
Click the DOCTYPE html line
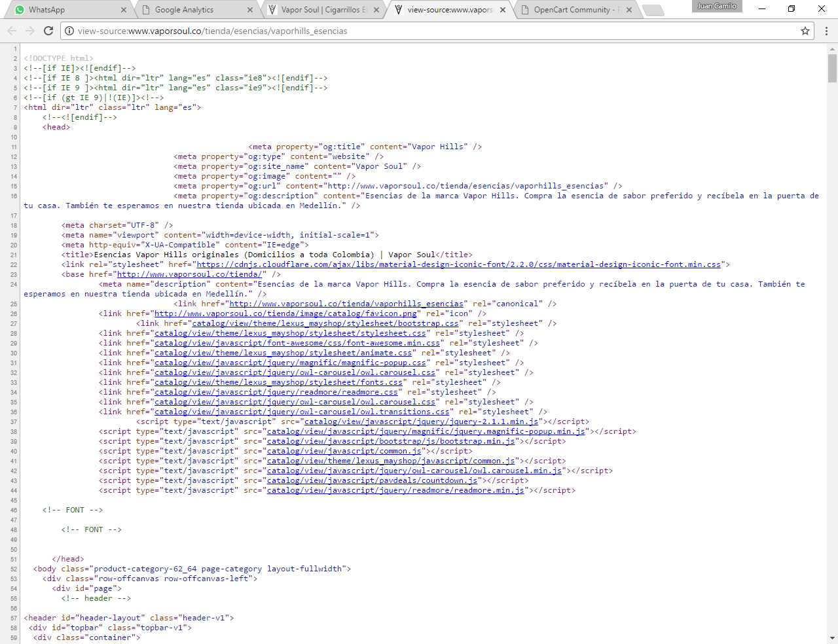click(59, 58)
